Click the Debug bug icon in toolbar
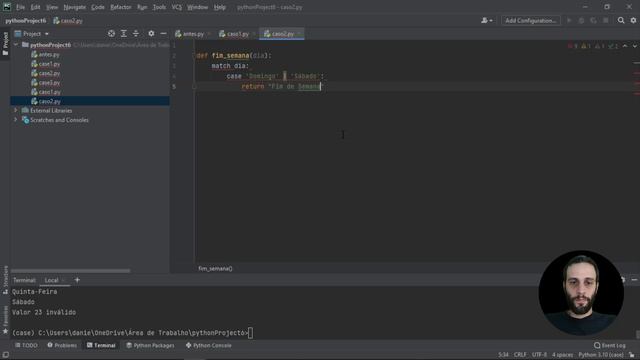The image size is (640, 360). tap(581, 20)
